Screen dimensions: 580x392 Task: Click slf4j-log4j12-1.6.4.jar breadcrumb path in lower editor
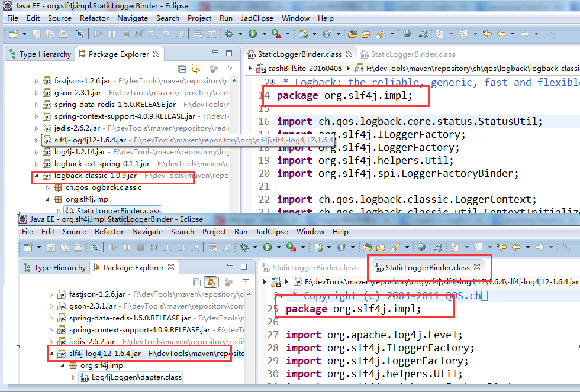click(x=442, y=282)
